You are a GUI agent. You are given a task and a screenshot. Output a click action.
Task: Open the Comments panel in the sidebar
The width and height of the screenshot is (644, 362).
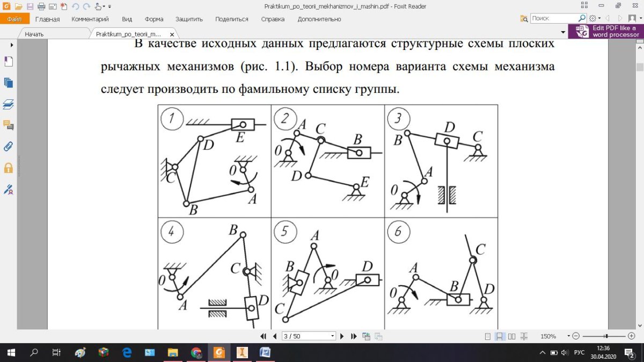pyautogui.click(x=8, y=125)
